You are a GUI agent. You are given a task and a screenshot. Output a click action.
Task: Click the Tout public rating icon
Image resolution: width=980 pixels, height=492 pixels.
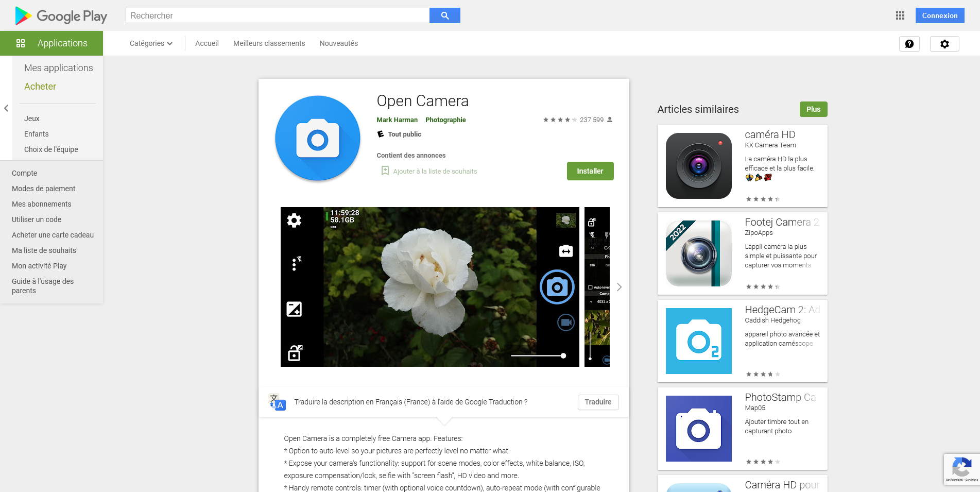click(x=381, y=134)
